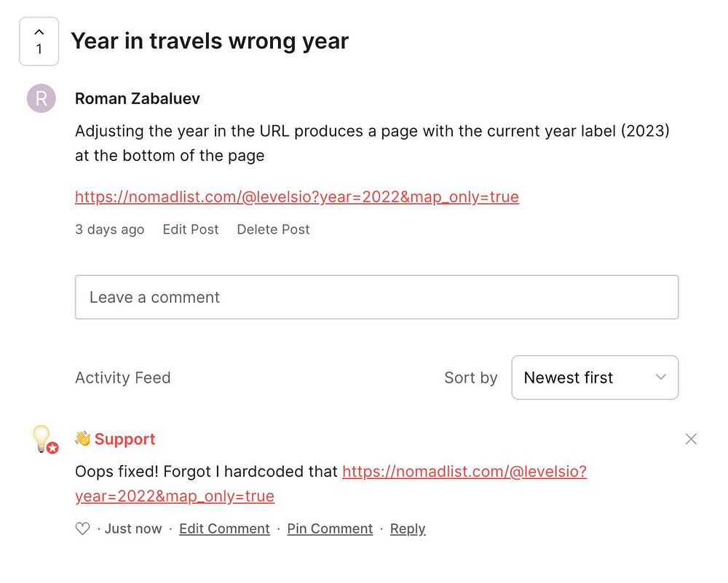Click the Support lightbulb avatar
The width and height of the screenshot is (728, 583).
point(41,437)
